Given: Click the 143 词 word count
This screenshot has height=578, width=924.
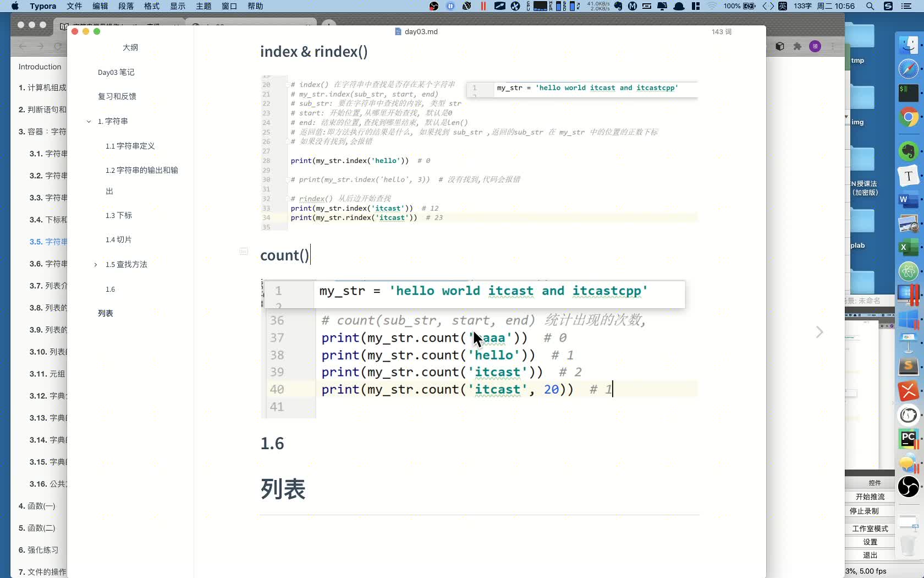Looking at the screenshot, I should (x=722, y=32).
